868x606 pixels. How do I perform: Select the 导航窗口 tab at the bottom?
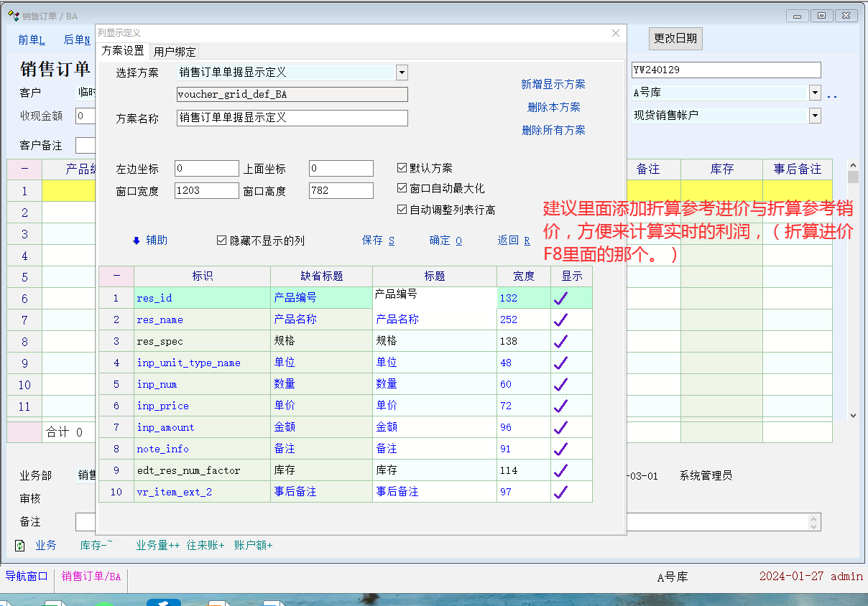27,577
